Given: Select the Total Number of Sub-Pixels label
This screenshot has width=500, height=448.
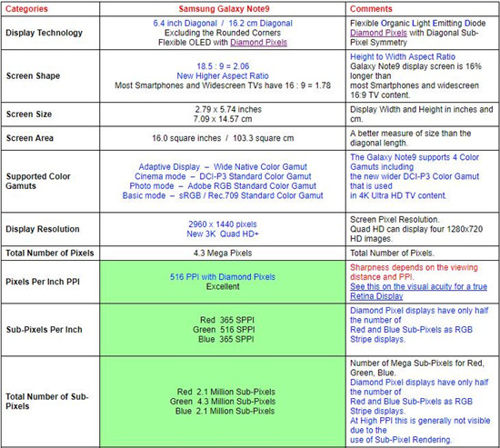Looking at the screenshot, I should pos(47,402).
